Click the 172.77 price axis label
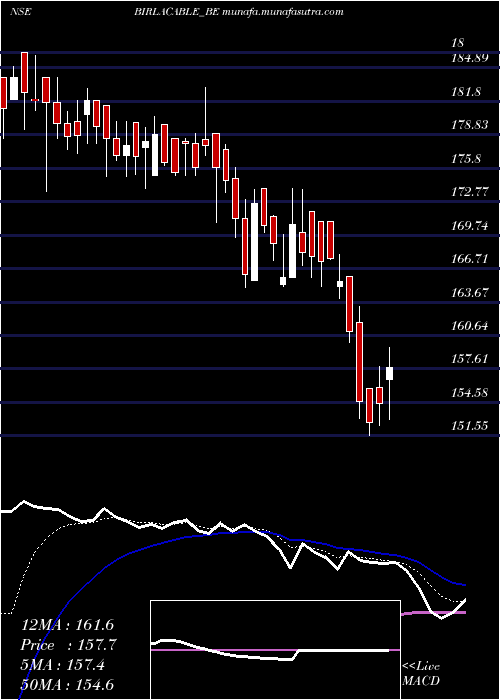 469,192
